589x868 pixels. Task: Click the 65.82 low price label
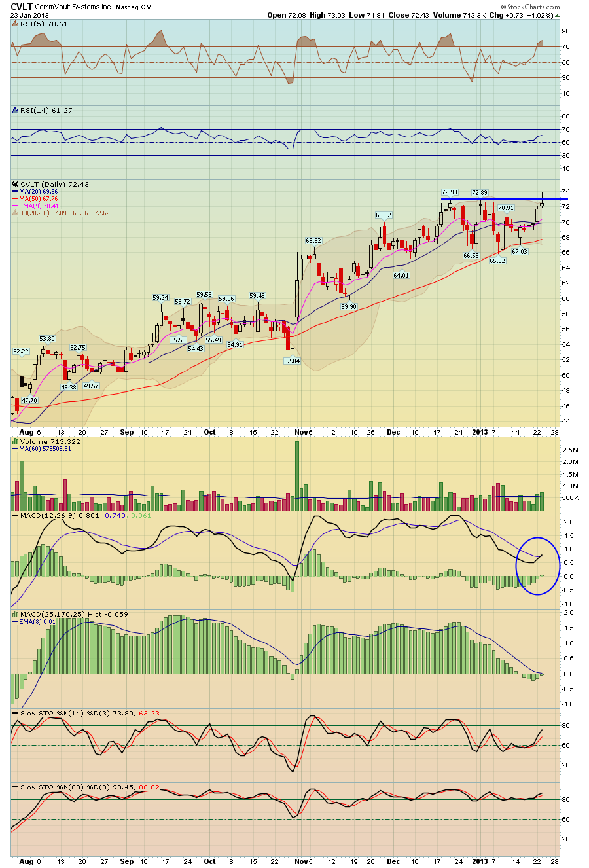pyautogui.click(x=497, y=261)
